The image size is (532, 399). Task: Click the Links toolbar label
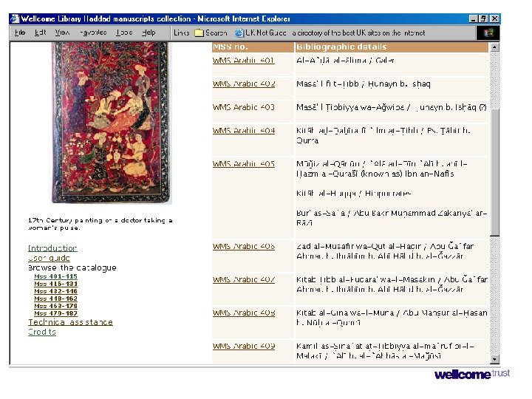click(x=182, y=33)
